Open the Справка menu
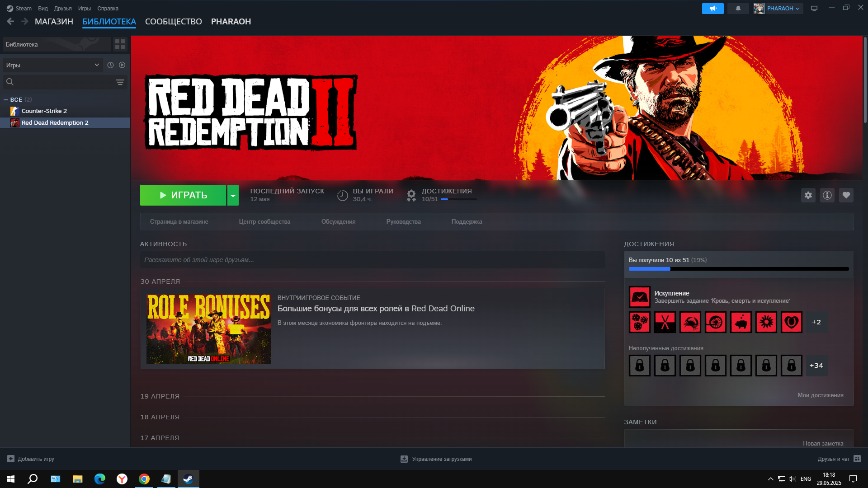 pos(108,9)
